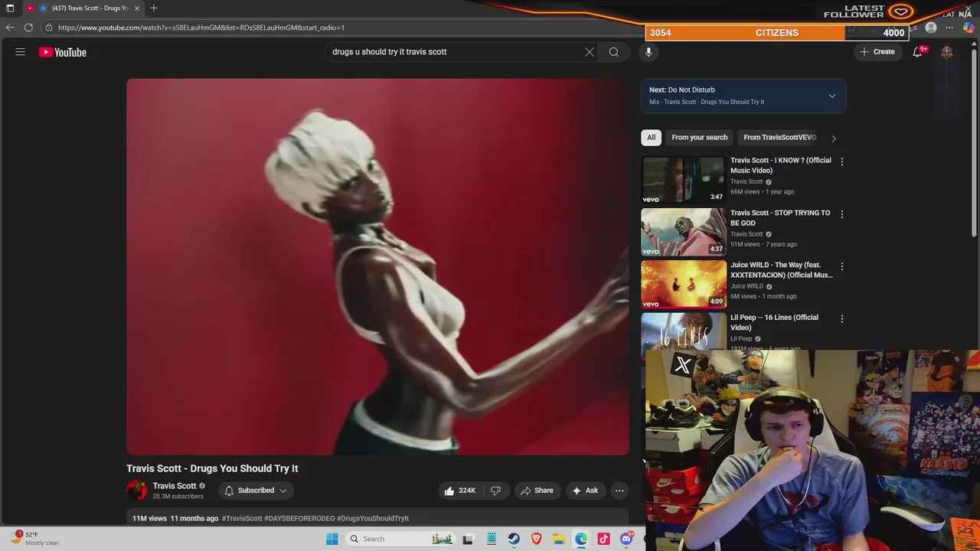Image resolution: width=980 pixels, height=551 pixels.
Task: Open the Subscribed notification dropdown
Action: 256,491
